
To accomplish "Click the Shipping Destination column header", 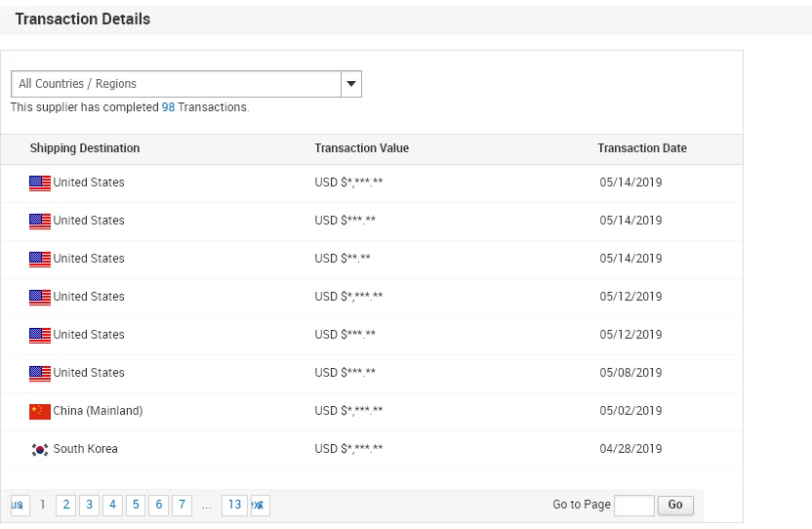I will tap(85, 148).
